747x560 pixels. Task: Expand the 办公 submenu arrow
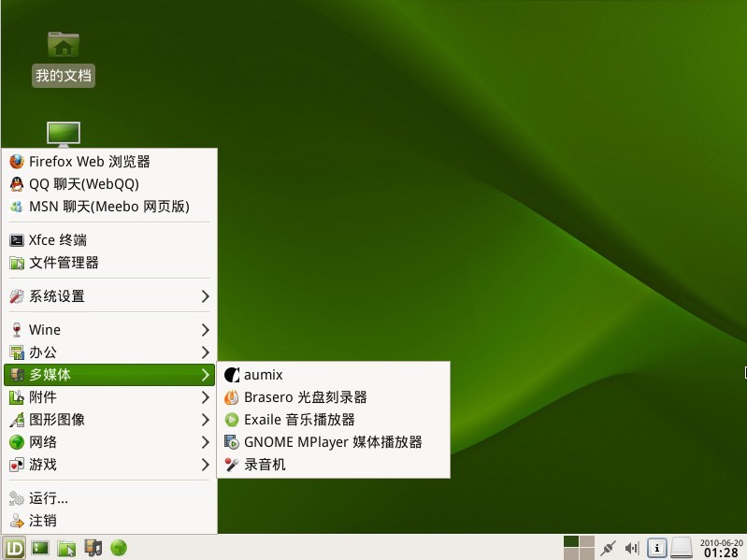[x=206, y=352]
